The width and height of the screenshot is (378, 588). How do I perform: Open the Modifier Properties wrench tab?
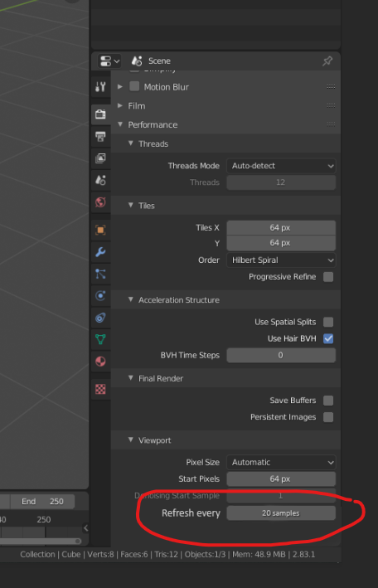click(100, 252)
